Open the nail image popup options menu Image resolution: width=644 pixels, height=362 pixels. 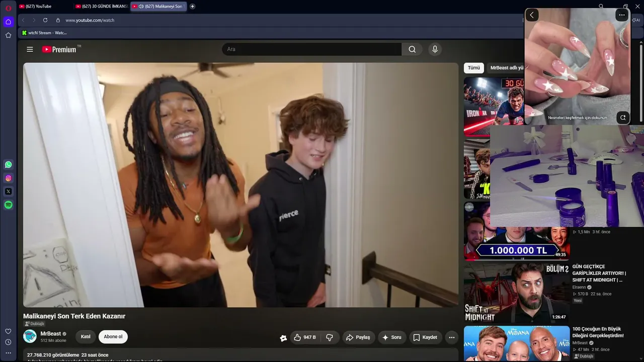coord(622,15)
